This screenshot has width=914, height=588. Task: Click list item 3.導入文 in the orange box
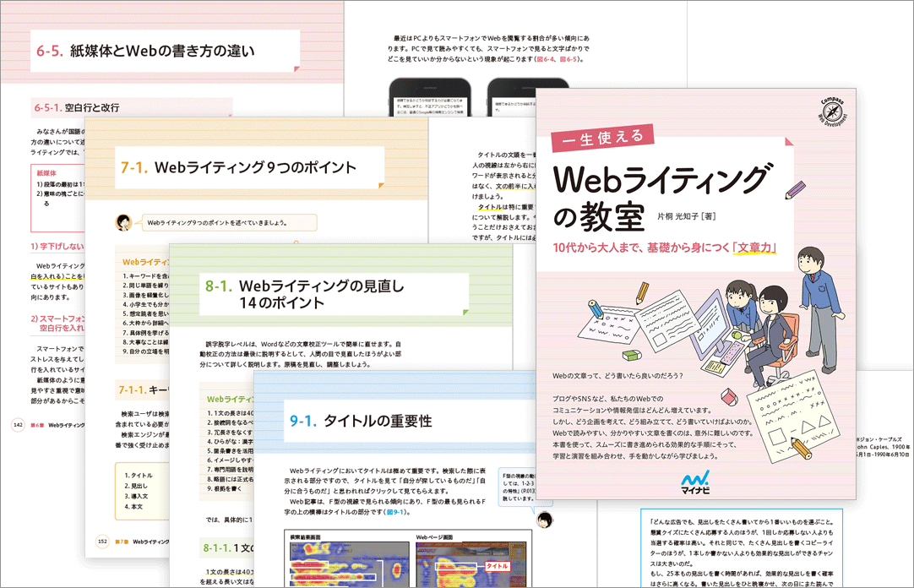136,497
